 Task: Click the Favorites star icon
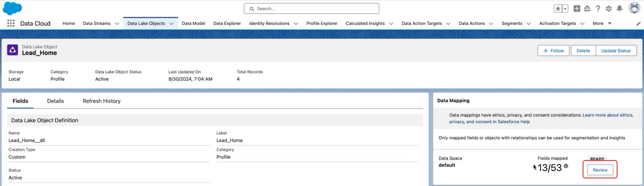(558, 9)
